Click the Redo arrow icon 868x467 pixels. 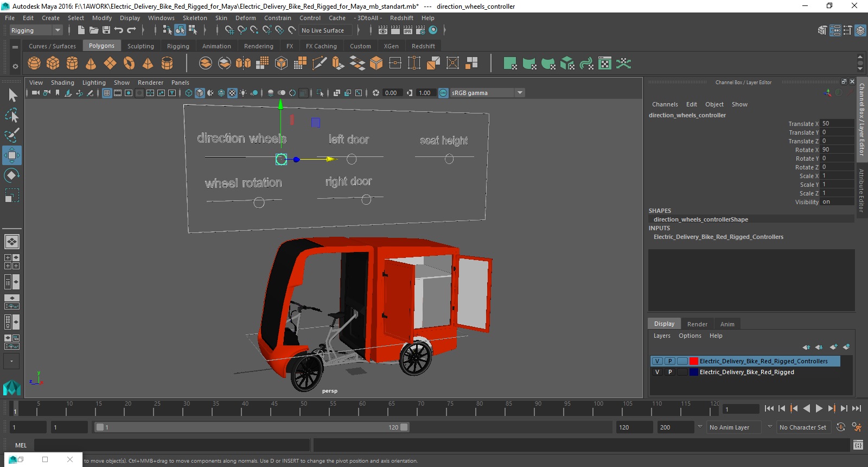coord(131,30)
